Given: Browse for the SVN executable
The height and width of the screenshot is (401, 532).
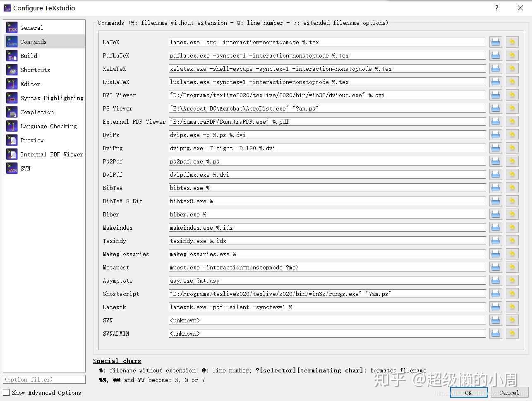Looking at the screenshot, I should [496, 320].
